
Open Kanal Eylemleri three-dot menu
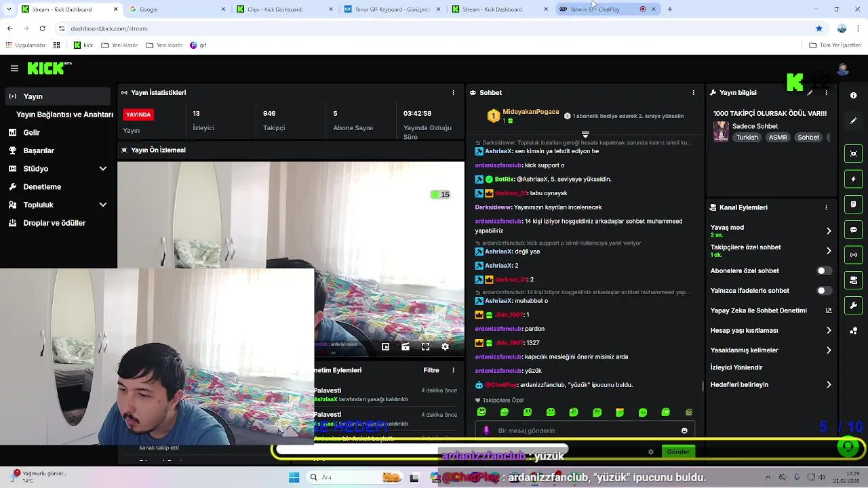tap(826, 207)
